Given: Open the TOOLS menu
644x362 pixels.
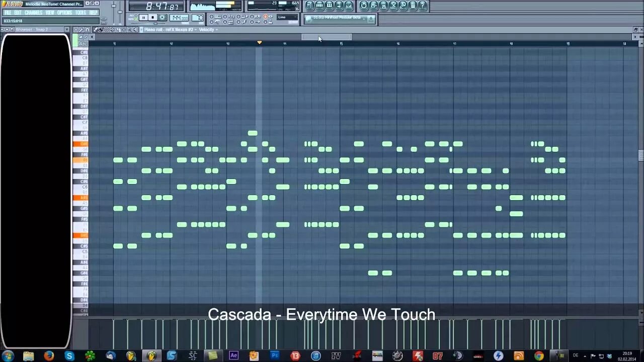Looking at the screenshot, I should coord(80,13).
